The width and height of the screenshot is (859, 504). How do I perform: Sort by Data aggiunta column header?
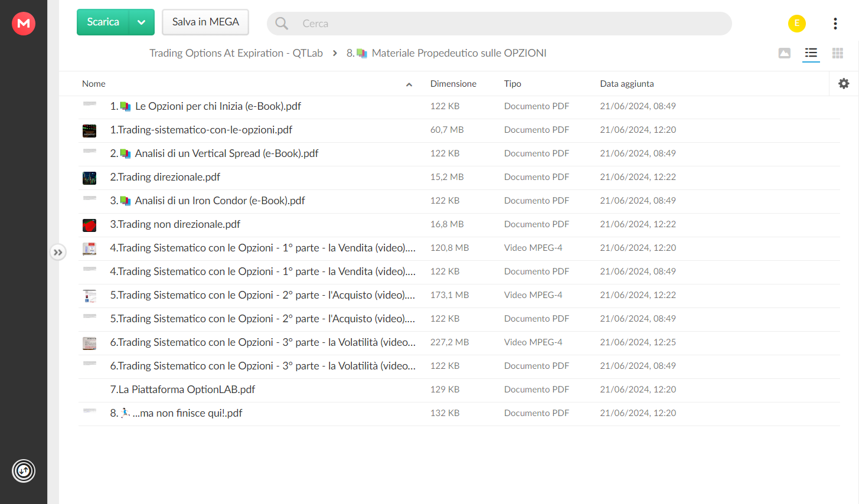click(627, 84)
